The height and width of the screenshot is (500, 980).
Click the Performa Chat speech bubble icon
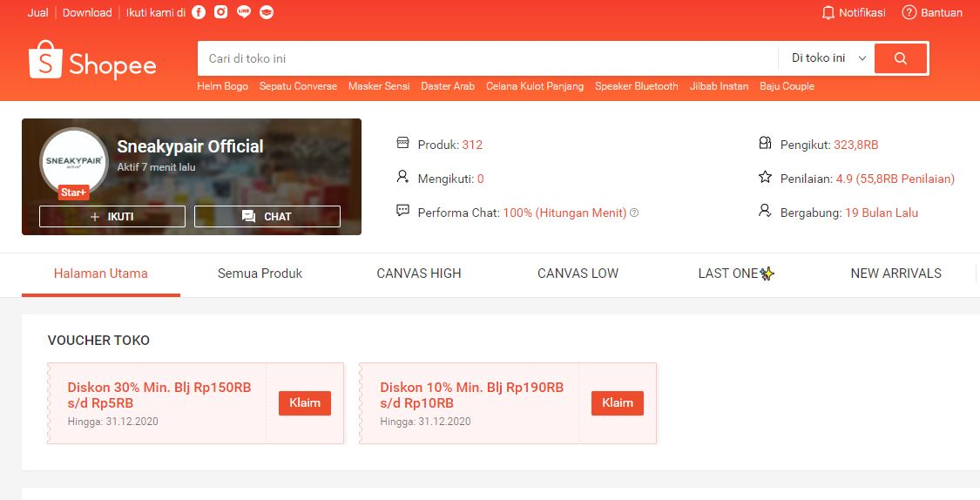pyautogui.click(x=403, y=211)
